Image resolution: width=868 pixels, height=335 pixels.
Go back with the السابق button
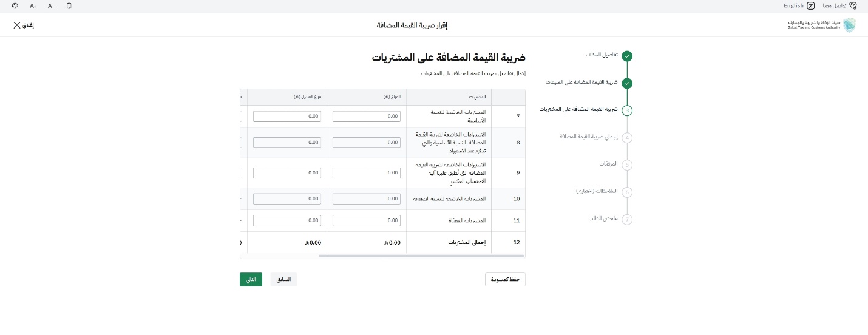coord(283,280)
